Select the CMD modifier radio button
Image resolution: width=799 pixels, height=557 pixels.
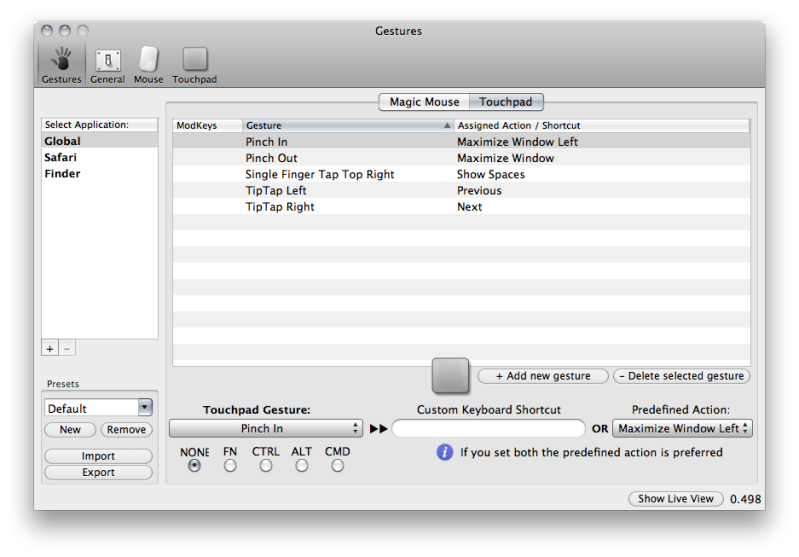[x=337, y=466]
